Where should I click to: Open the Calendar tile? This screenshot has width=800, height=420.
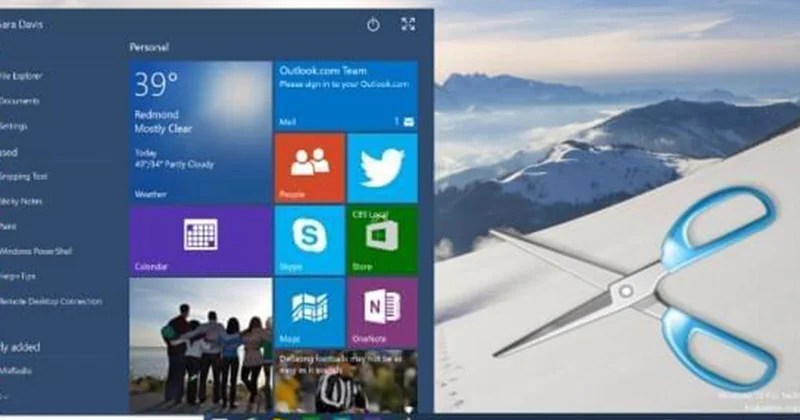pyautogui.click(x=201, y=240)
